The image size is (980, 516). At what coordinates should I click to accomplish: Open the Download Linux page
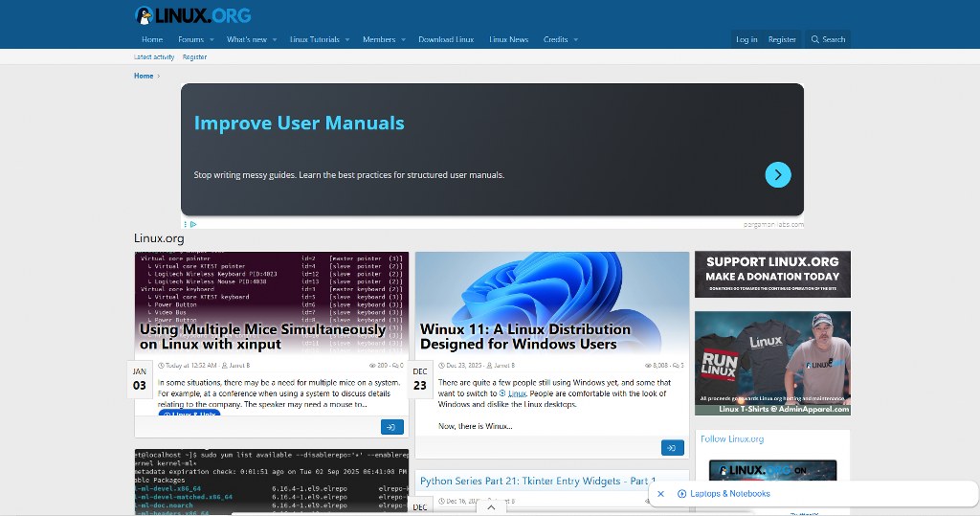446,39
